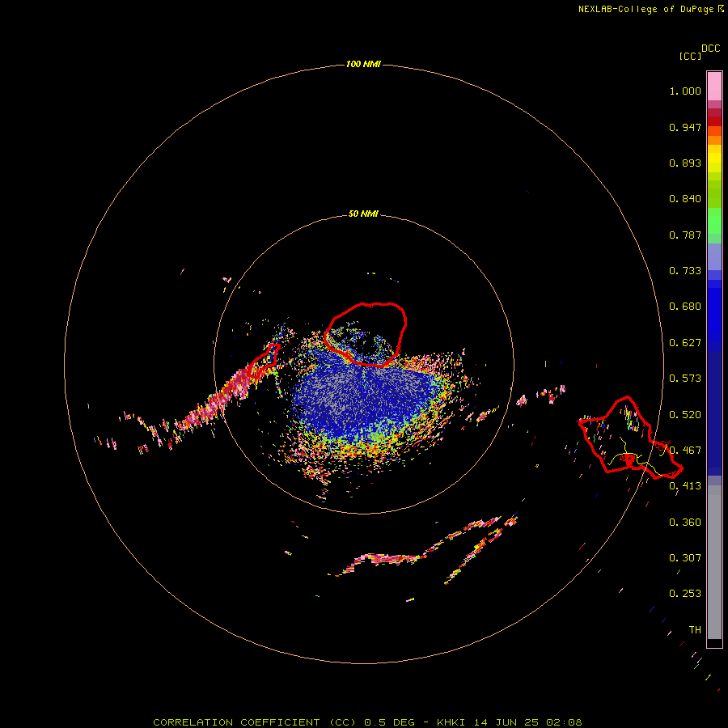This screenshot has height=728, width=728.
Task: Select the 0.520 scale value
Action: 685,415
